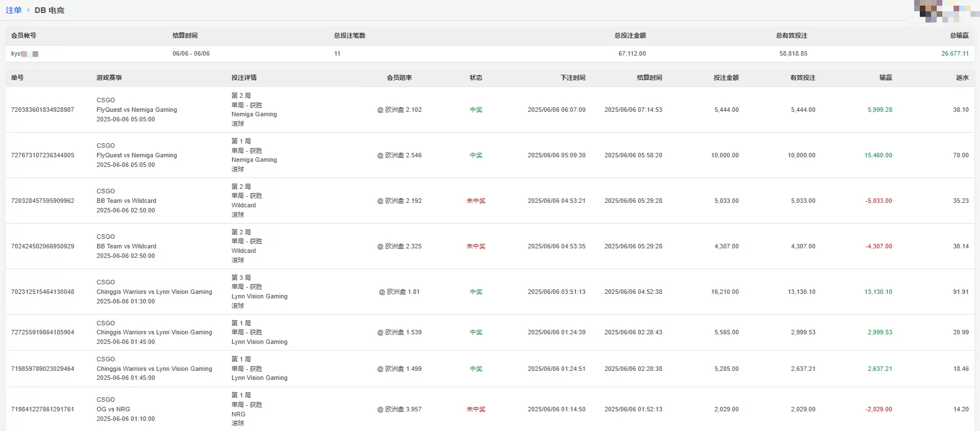Click 未中奖 status in the OG vs NRG row
This screenshot has height=431, width=980.
coord(476,410)
